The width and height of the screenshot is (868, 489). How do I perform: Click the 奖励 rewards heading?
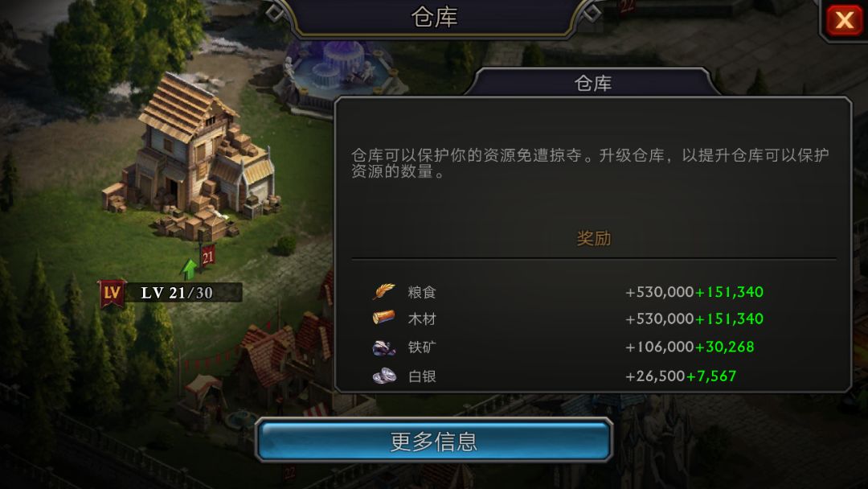593,239
